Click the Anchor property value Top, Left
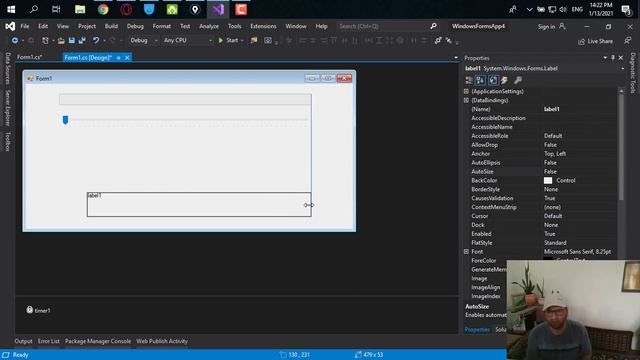Image resolution: width=640 pixels, height=360 pixels. pyautogui.click(x=555, y=154)
